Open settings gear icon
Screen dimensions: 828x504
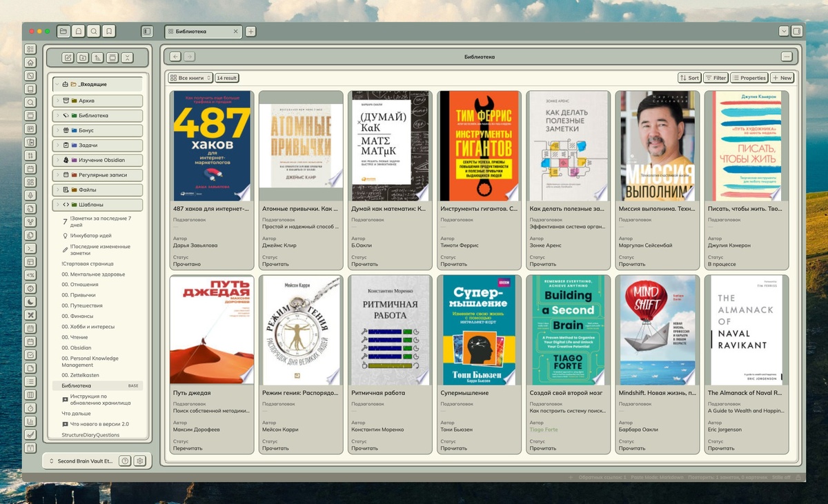click(140, 461)
